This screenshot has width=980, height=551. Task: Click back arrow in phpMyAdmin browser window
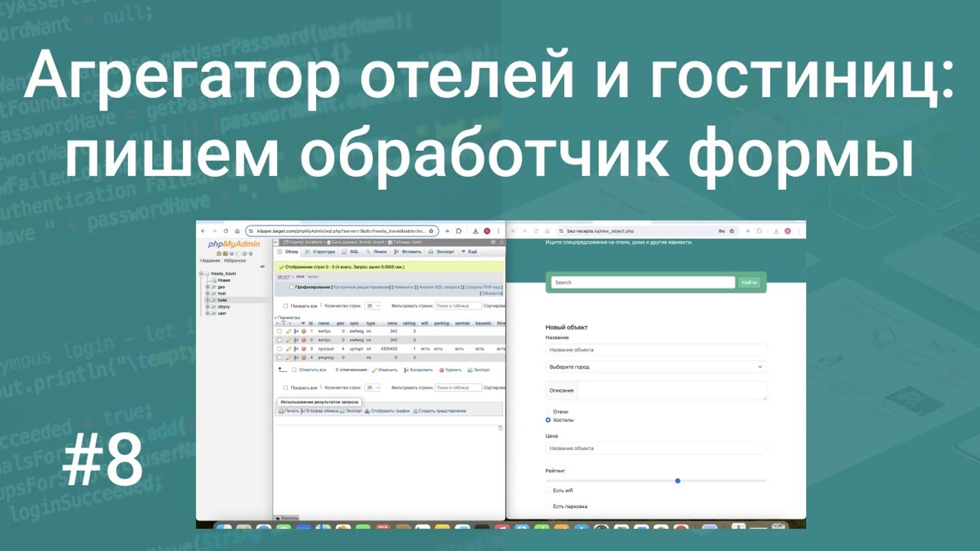point(203,231)
